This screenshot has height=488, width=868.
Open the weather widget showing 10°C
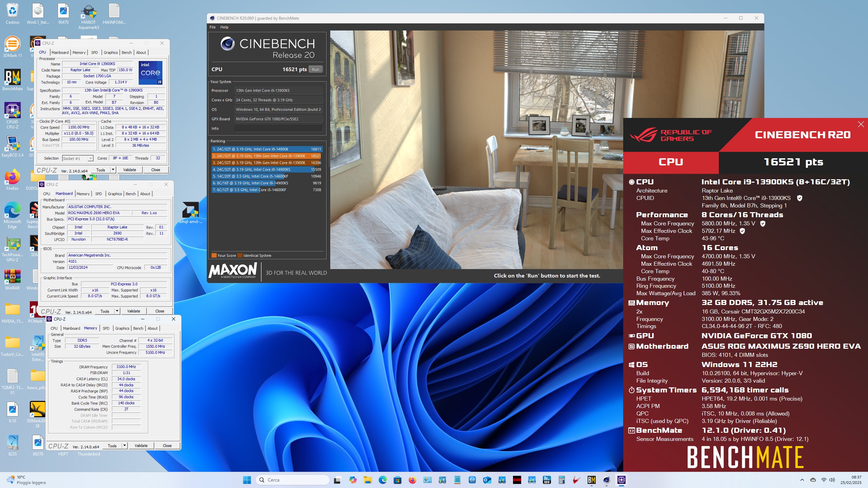coord(26,480)
